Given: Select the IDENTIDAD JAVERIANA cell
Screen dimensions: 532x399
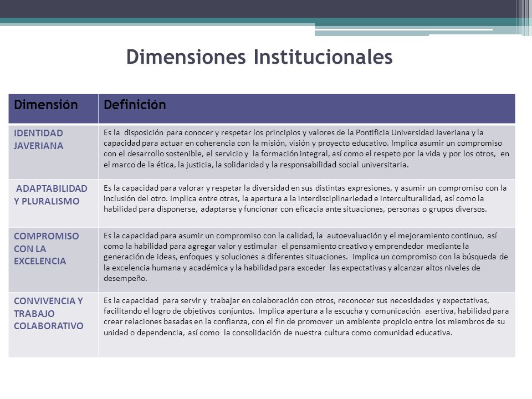Looking at the screenshot, I should click(54, 152).
